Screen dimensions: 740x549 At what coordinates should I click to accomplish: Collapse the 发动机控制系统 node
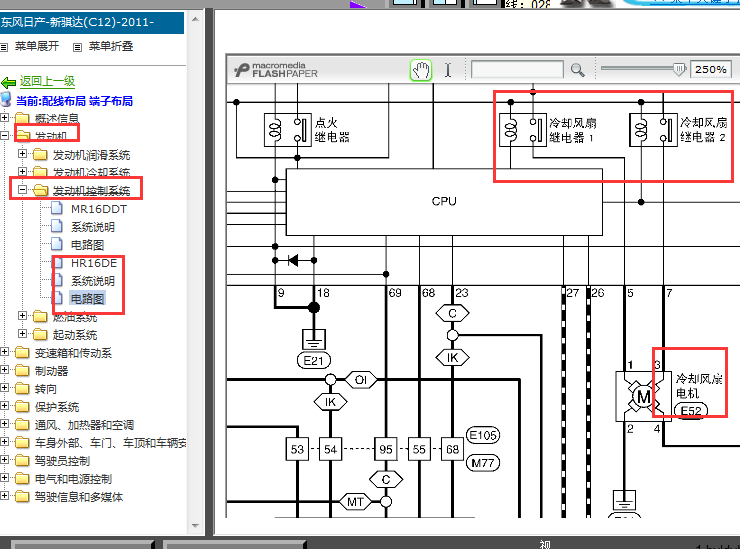pyautogui.click(x=22, y=190)
